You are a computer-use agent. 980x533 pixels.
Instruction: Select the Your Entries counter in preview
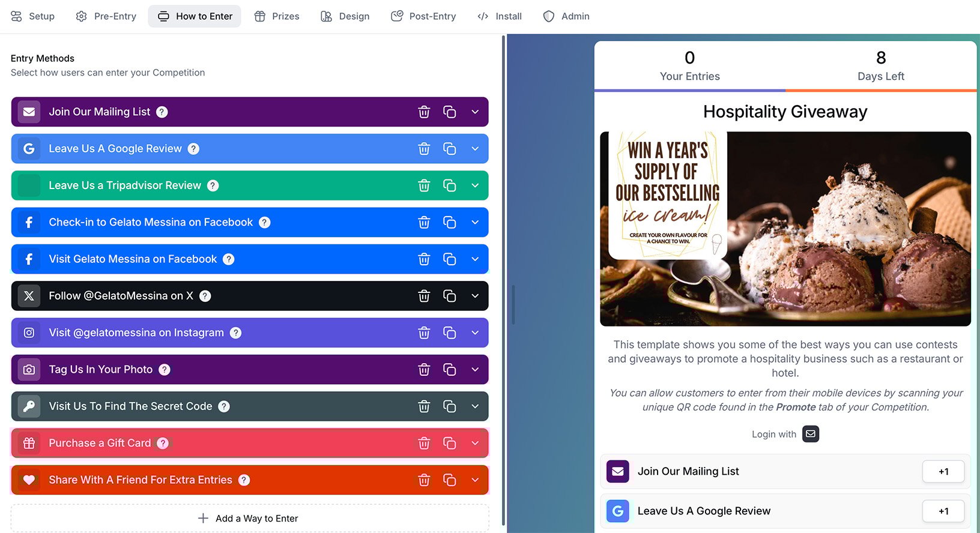tap(690, 66)
